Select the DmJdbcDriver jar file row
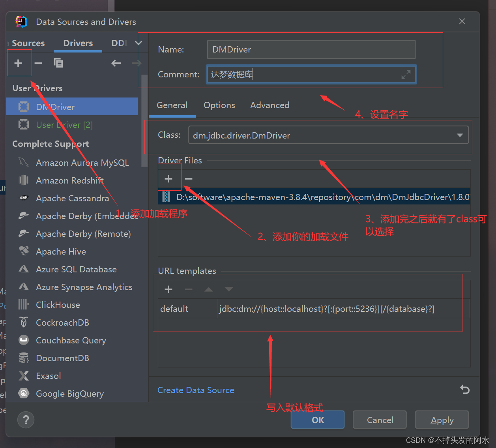 pyautogui.click(x=314, y=197)
